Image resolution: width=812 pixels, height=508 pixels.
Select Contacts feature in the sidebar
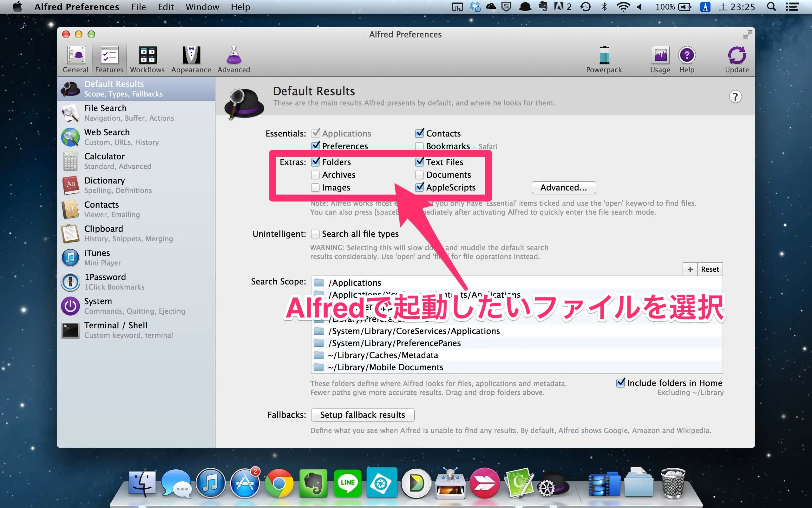click(x=136, y=210)
